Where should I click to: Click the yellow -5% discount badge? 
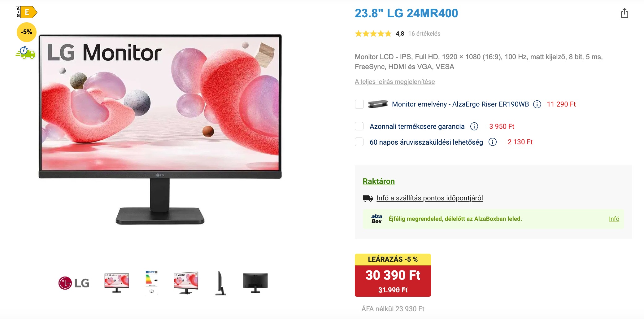point(27,32)
